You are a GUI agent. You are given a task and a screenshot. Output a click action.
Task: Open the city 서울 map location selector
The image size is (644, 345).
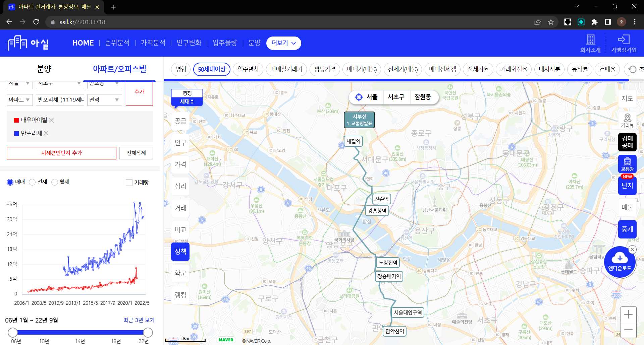pyautogui.click(x=372, y=97)
